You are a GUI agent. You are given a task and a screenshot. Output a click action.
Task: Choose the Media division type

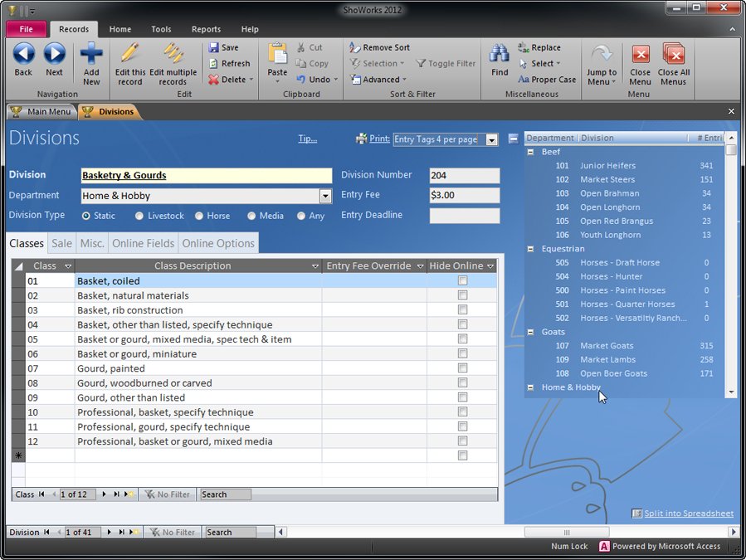(251, 215)
